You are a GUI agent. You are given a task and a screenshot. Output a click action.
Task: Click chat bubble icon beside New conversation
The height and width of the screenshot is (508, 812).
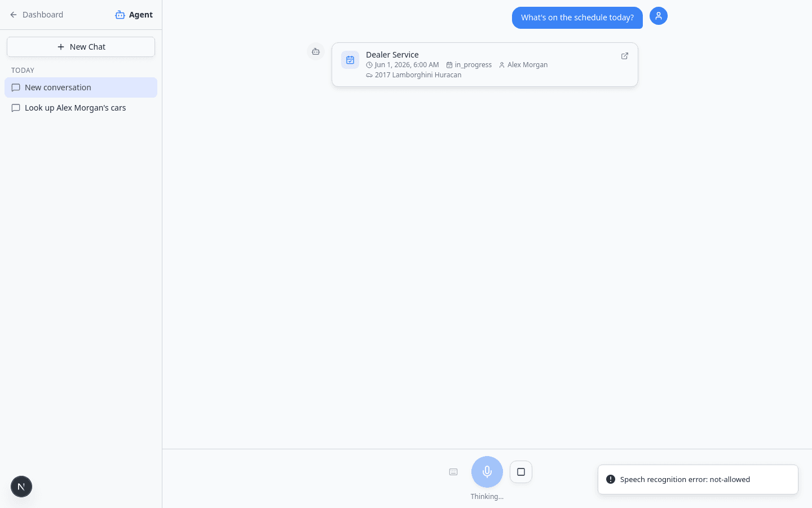16,87
